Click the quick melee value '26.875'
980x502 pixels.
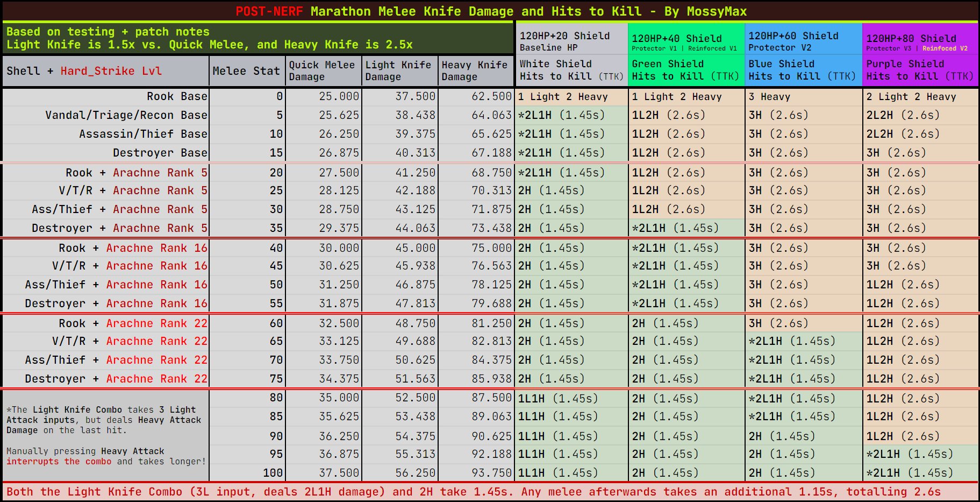tap(339, 153)
